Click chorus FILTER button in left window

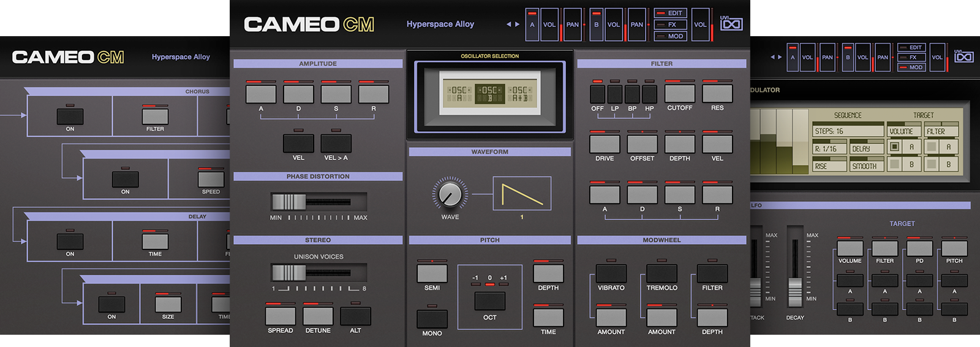pyautogui.click(x=155, y=116)
